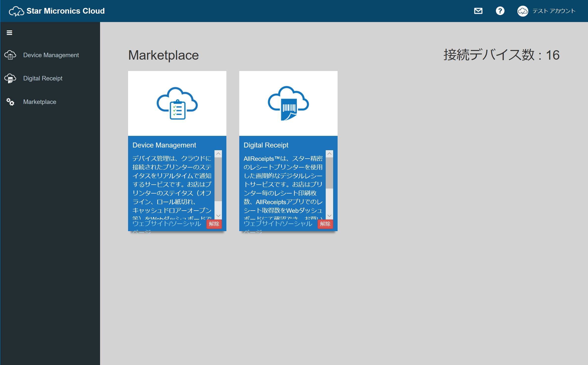The image size is (588, 365).
Task: Click 解除 button on Device Management card
Action: (214, 224)
